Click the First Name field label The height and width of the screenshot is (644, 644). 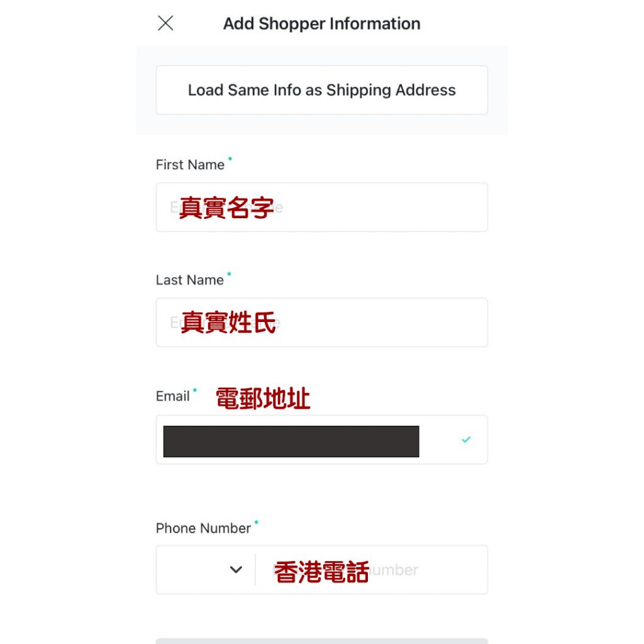pyautogui.click(x=190, y=165)
